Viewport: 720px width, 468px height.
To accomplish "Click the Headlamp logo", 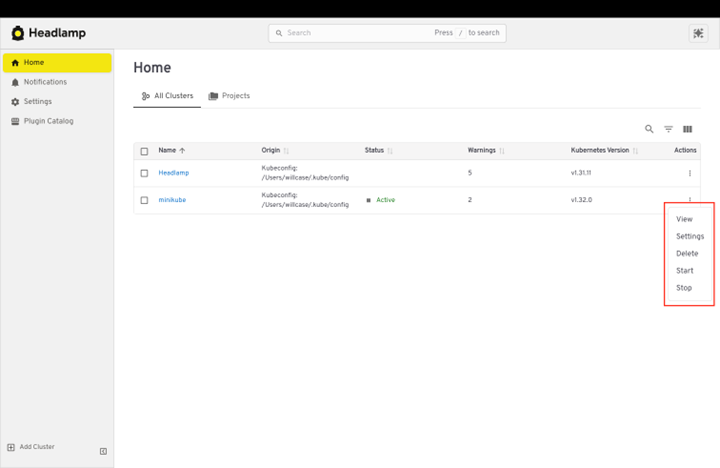I will point(48,33).
